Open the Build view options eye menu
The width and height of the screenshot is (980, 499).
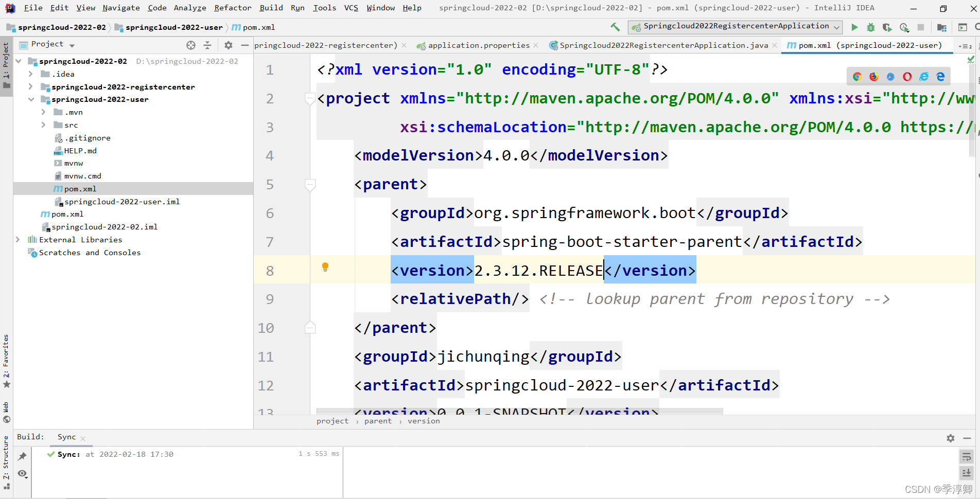22,474
